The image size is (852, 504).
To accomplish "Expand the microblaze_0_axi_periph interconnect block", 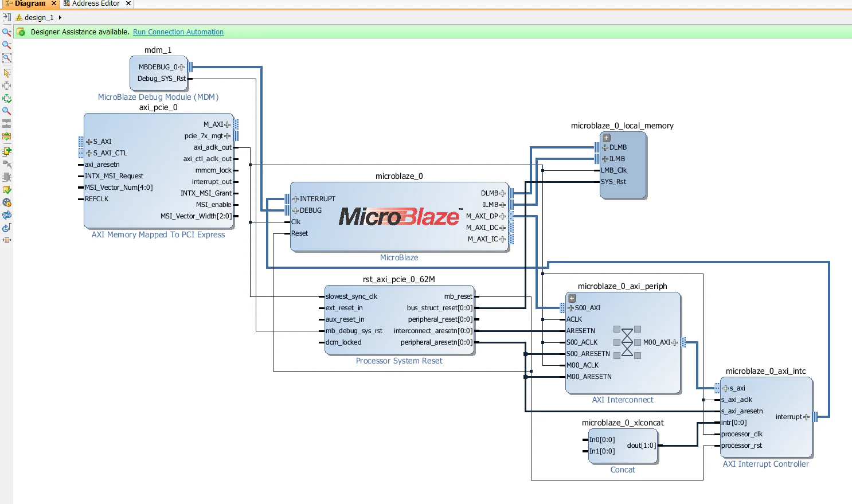I will (572, 298).
